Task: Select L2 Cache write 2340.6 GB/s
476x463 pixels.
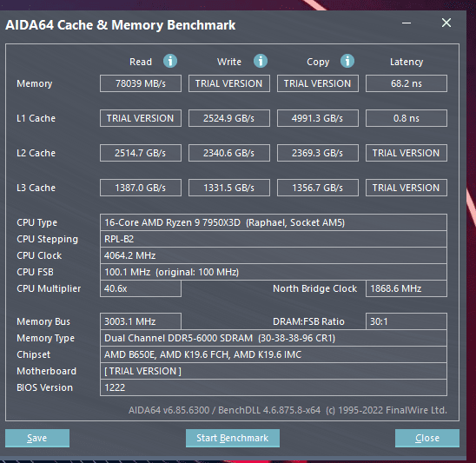Action: (229, 153)
